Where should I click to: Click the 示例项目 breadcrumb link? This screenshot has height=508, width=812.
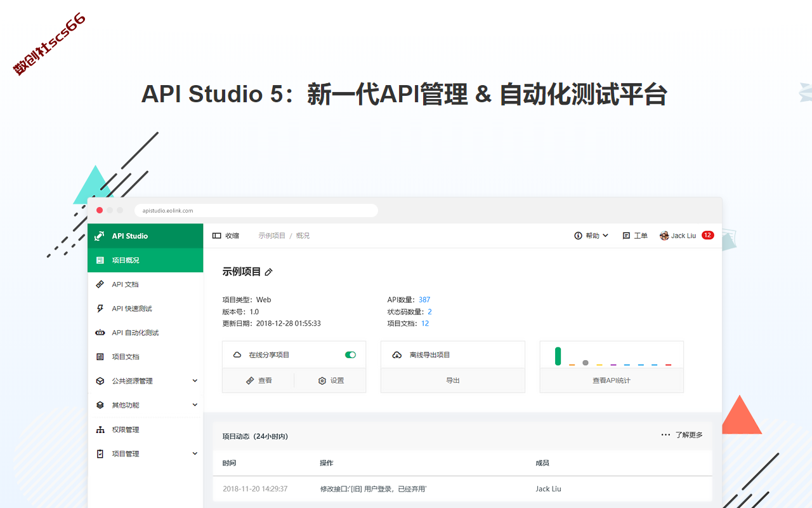click(x=272, y=236)
